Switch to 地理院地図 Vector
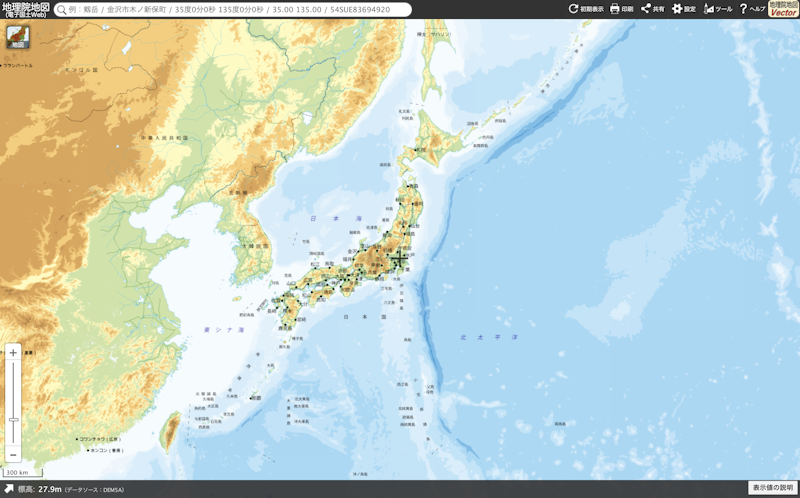Screen dimensions: 800x498 [783, 9]
